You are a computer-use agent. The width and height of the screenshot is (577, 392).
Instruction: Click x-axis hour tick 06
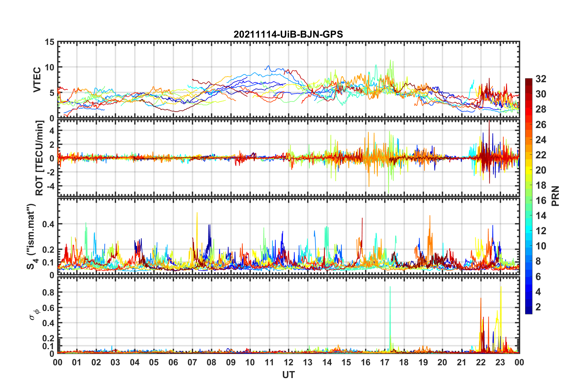click(173, 362)
